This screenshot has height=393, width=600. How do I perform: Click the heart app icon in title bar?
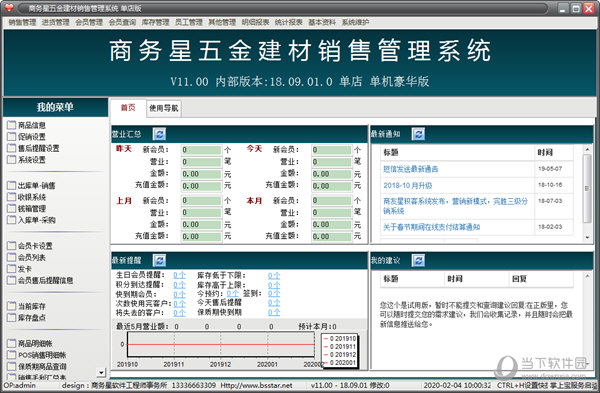tap(8, 8)
